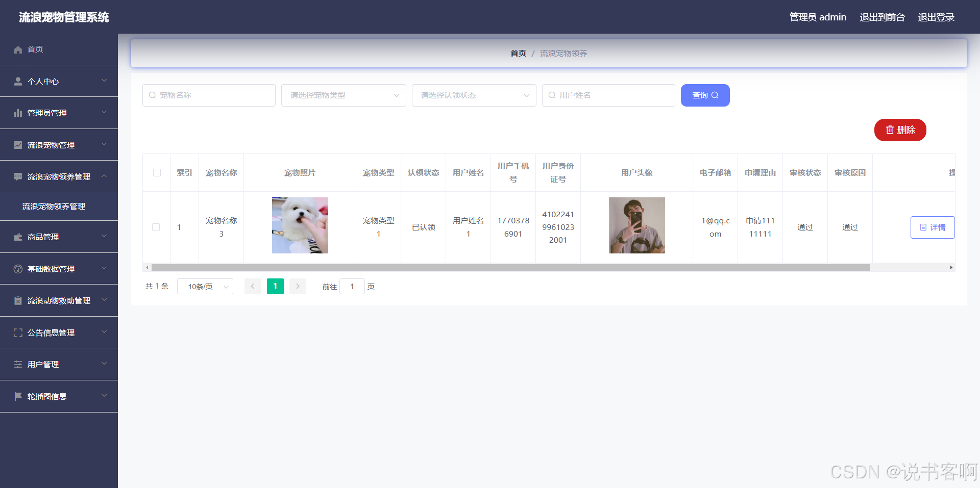Screen dimensions: 980x488
Task: Expand 轮播图信息 chevron
Action: point(104,396)
